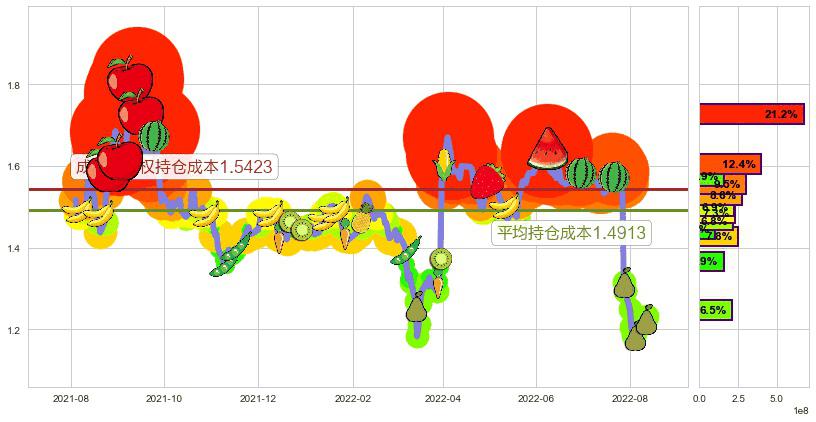The width and height of the screenshot is (816, 422).
Task: Select the pear near March 2022
Action: point(417,309)
